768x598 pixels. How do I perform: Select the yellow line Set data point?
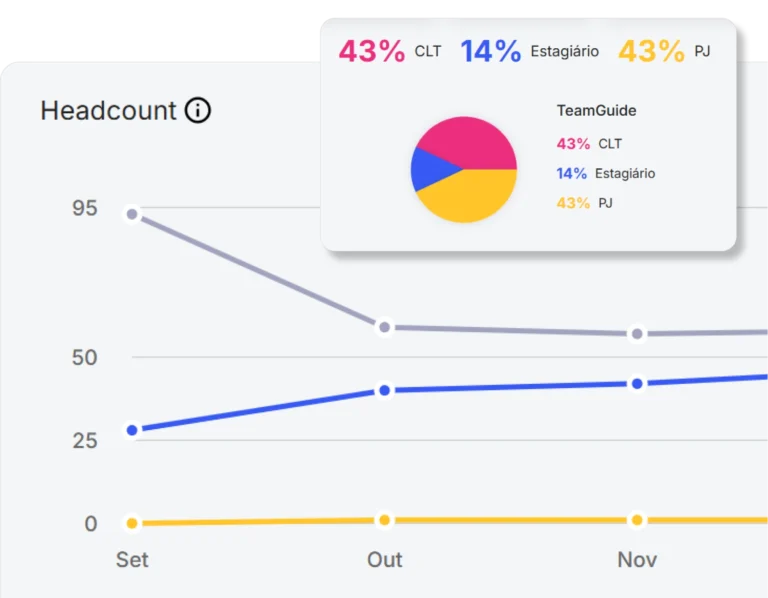click(x=132, y=523)
